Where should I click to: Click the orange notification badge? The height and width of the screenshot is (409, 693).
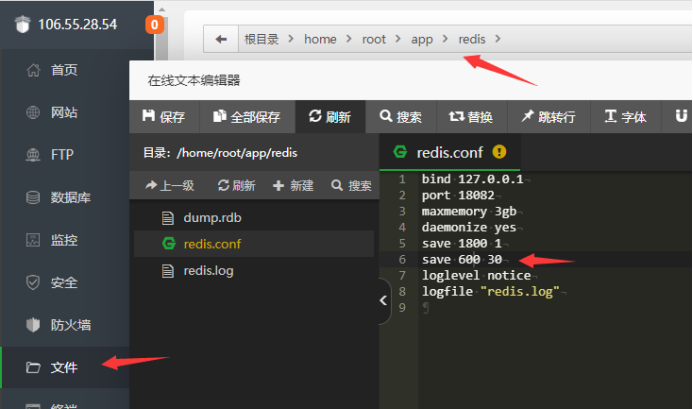click(154, 24)
